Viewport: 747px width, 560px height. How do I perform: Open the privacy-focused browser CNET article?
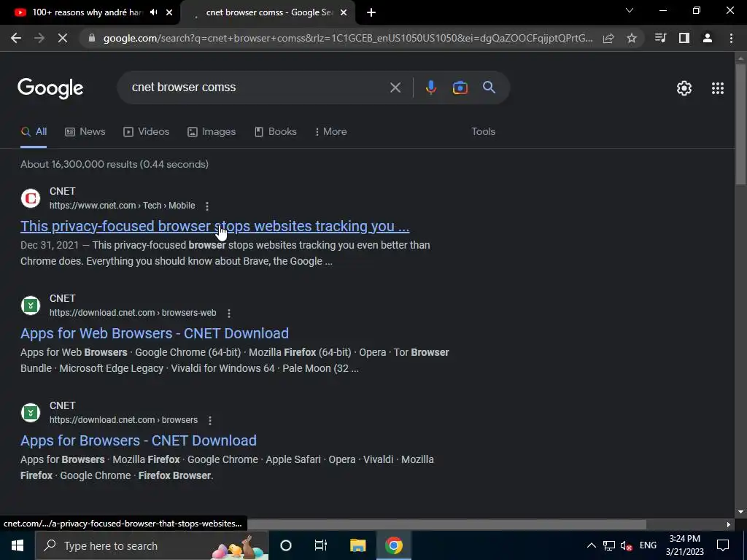pos(215,226)
